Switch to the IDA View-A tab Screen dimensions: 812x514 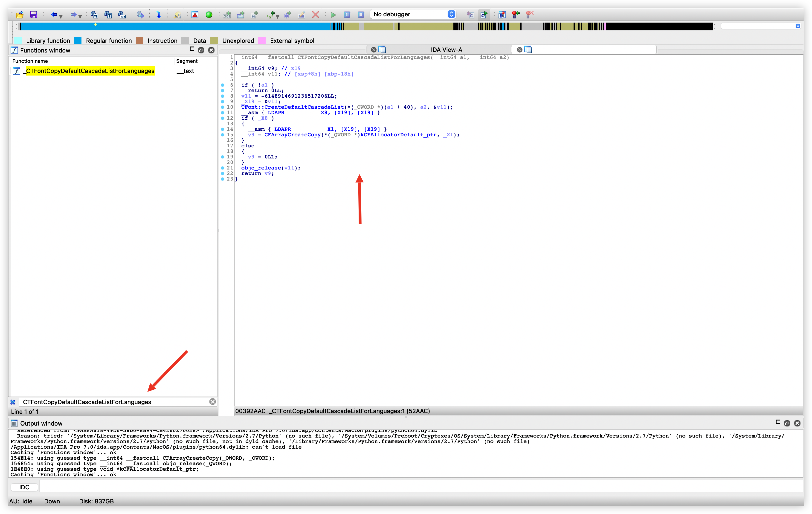coord(446,50)
